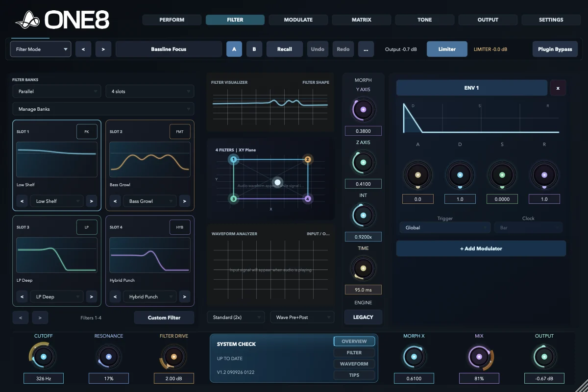The height and width of the screenshot is (392, 588).
Task: Click the RESONANCE knob
Action: point(109,357)
